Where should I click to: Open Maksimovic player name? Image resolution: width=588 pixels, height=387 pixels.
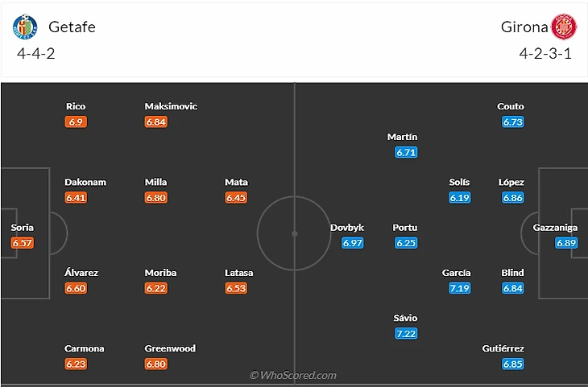[x=171, y=106]
